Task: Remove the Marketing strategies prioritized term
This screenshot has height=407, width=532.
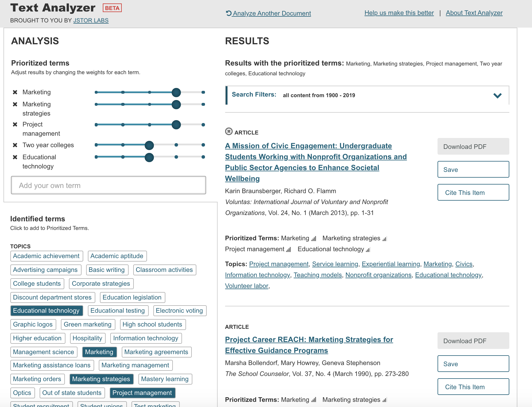Action: point(15,104)
